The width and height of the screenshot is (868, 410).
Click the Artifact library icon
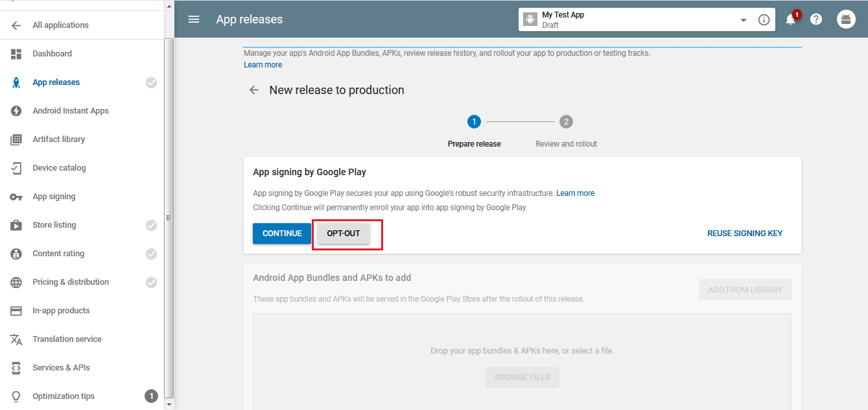16,139
